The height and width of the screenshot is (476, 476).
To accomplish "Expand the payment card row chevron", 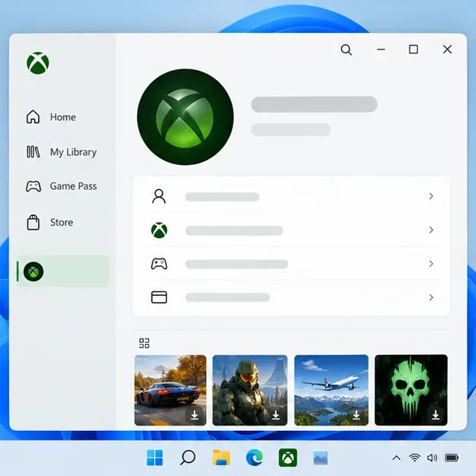I will pos(431,297).
